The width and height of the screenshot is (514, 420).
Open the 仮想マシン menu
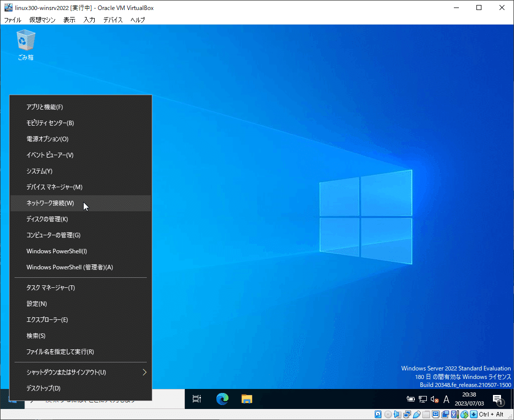point(42,20)
